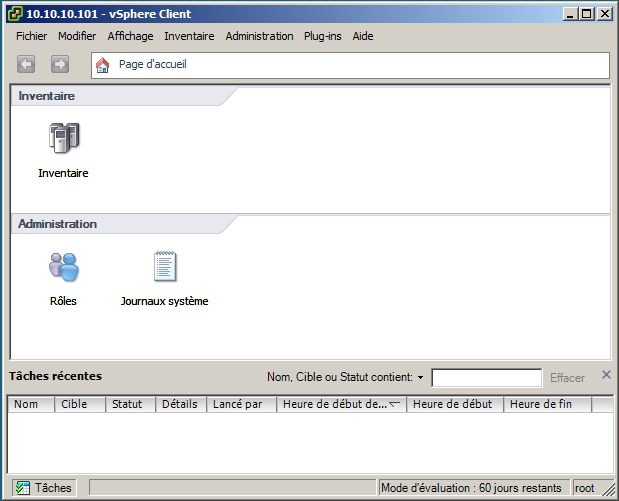Click the 'Journaux système' label text

coord(165,301)
